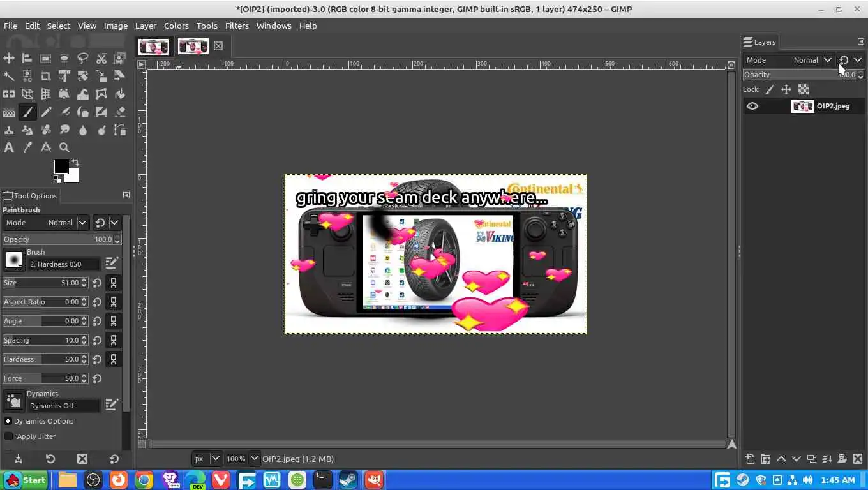Select the Paths tool
Image resolution: width=868 pixels, height=490 pixels.
click(120, 130)
